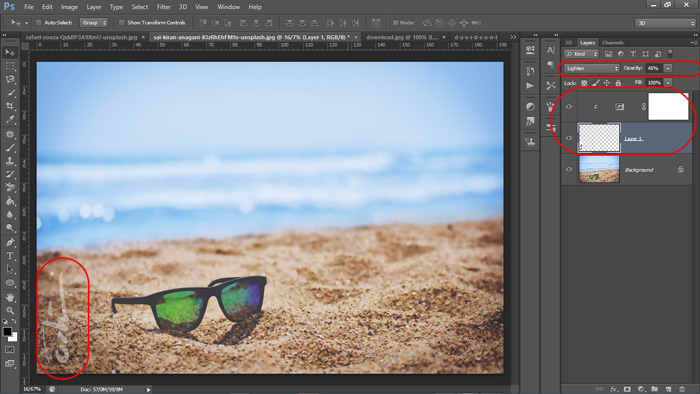Open the Lighten blend mode dropdown

tap(592, 68)
